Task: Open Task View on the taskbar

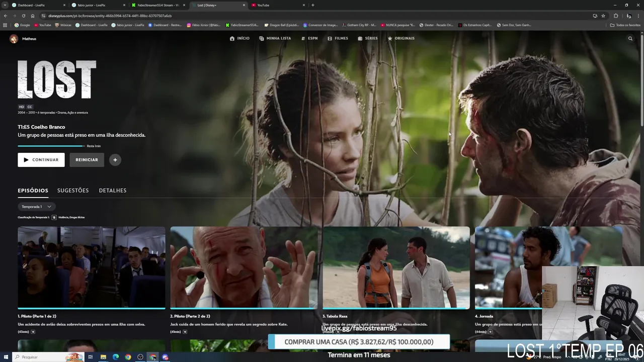Action: (91, 357)
